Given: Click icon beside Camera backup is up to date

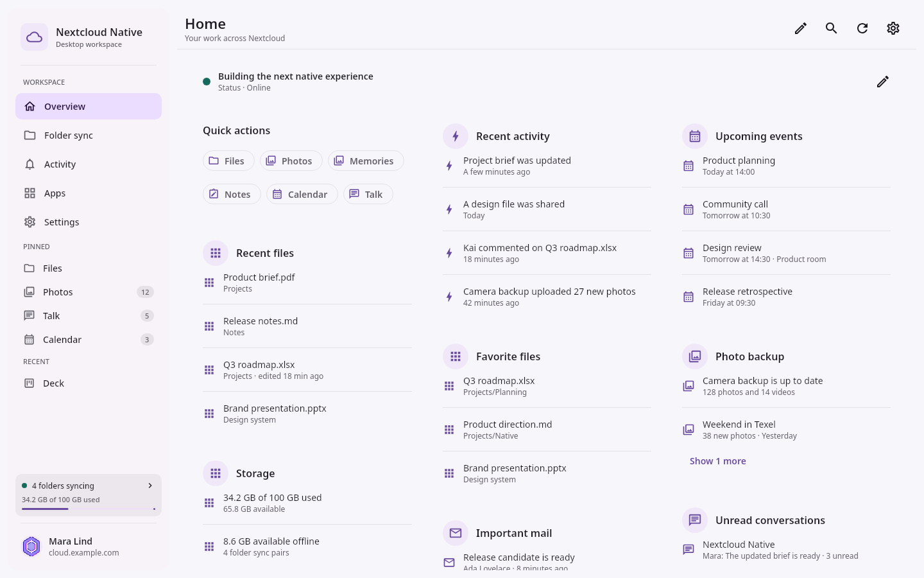Looking at the screenshot, I should click(x=689, y=386).
